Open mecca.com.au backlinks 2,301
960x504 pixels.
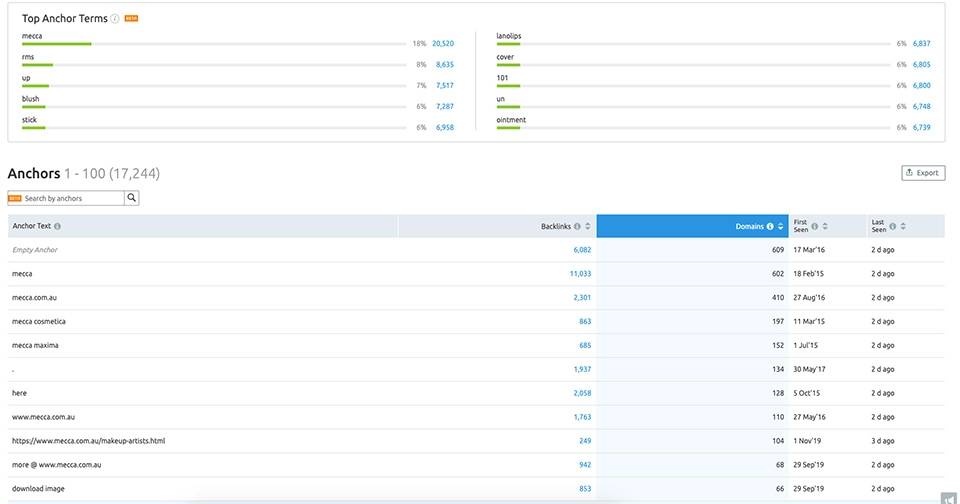pos(582,298)
